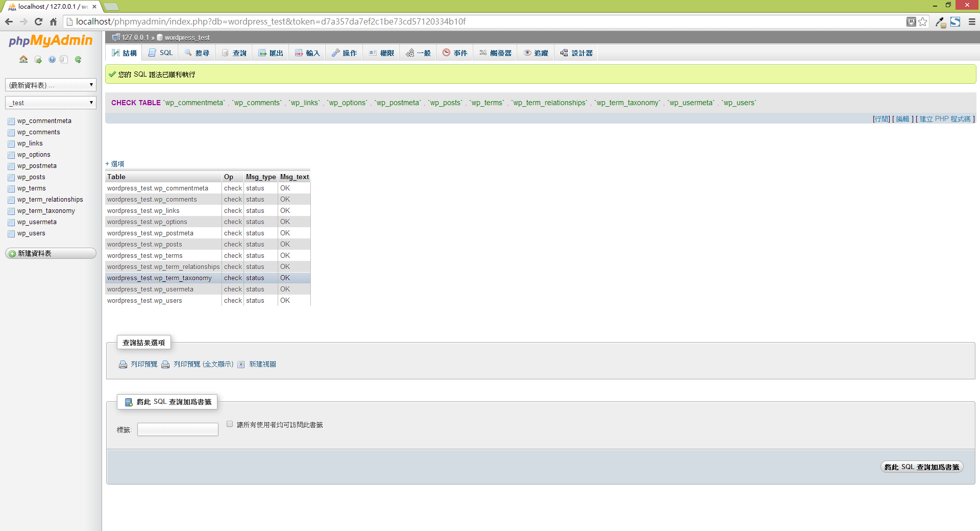Click the bookmark star icon in address bar
The image size is (980, 531).
(923, 21)
